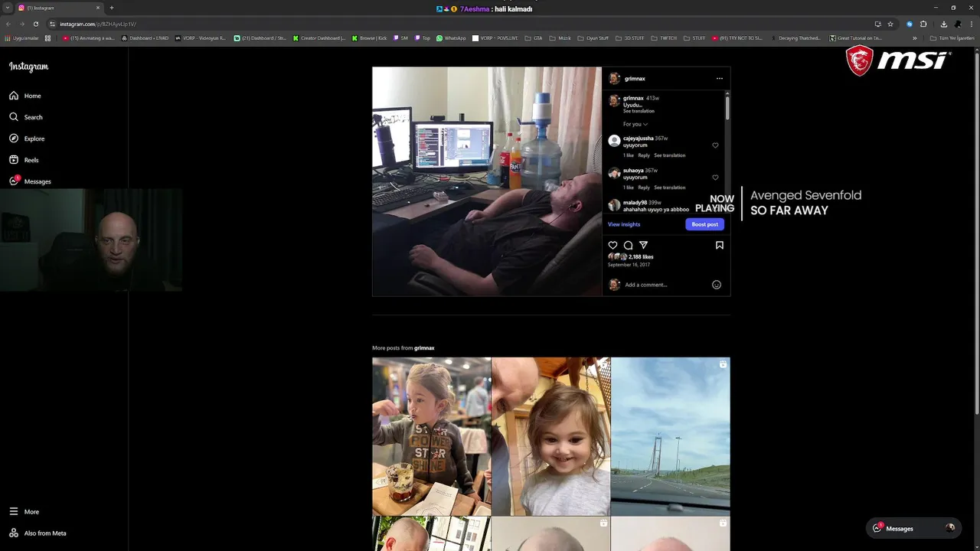980x551 pixels.
Task: Open the GTA bookmark folder
Action: pos(534,37)
